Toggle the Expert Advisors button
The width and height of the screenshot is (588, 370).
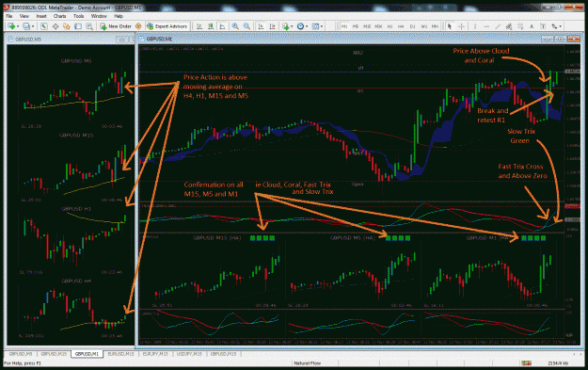coord(167,26)
